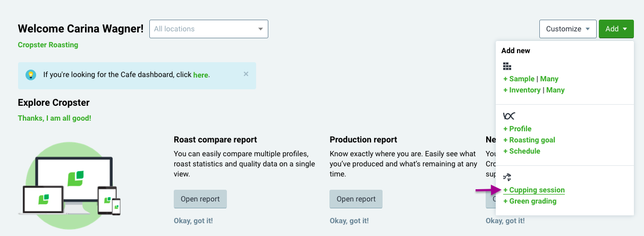
Task: Open report for Production report
Action: pyautogui.click(x=356, y=199)
